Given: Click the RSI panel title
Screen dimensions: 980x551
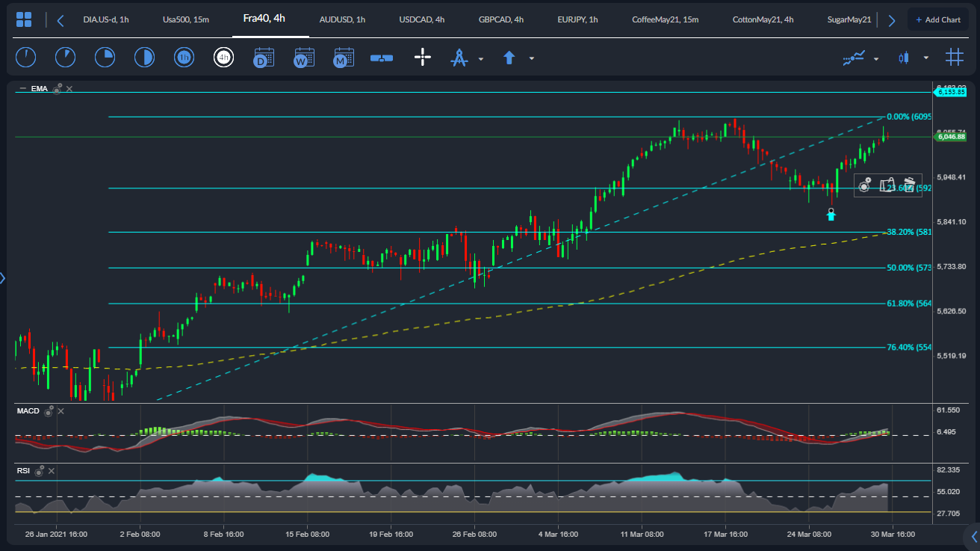Looking at the screenshot, I should click(x=23, y=471).
